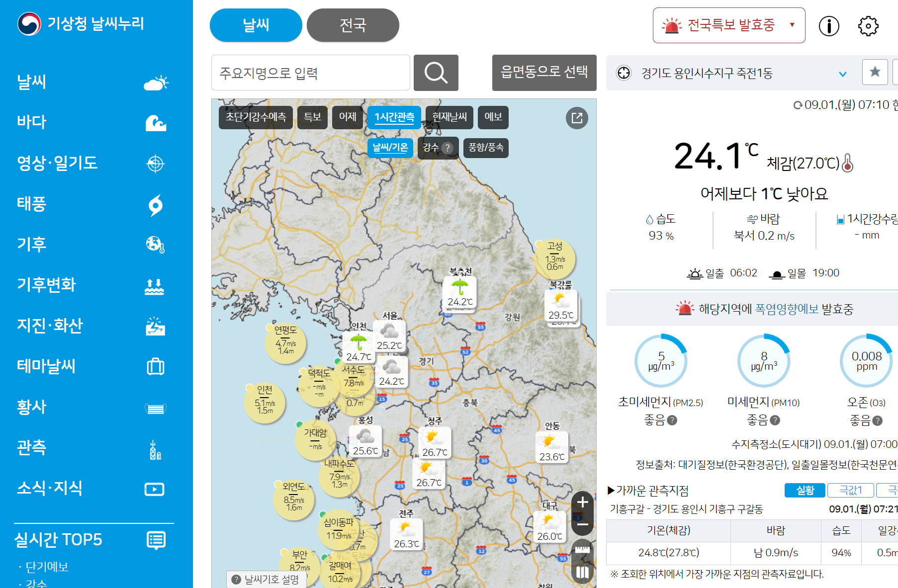898x588 pixels.
Task: Zoom out the map with minus button
Action: click(583, 524)
